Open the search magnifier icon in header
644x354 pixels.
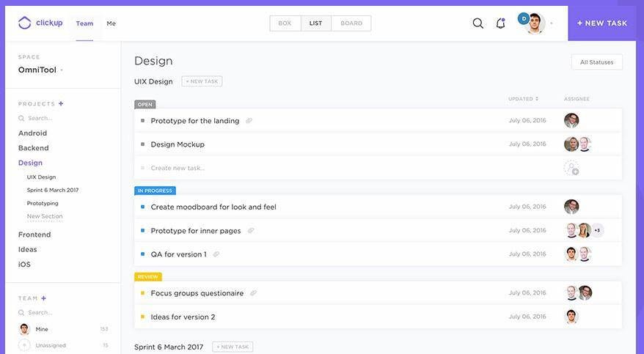click(477, 23)
